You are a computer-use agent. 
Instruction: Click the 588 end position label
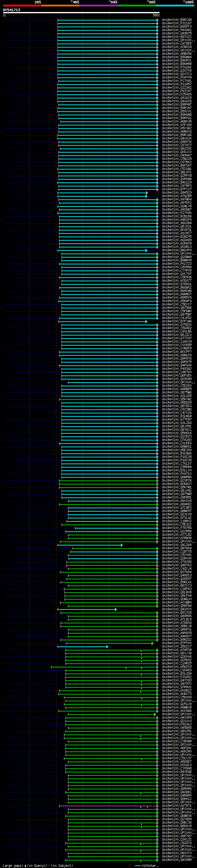[155, 15]
